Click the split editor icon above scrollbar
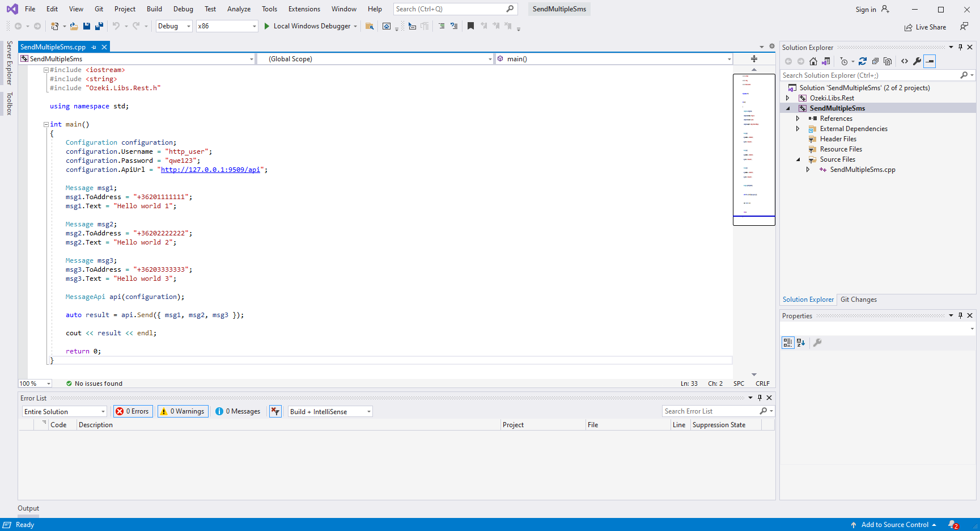 coord(754,58)
